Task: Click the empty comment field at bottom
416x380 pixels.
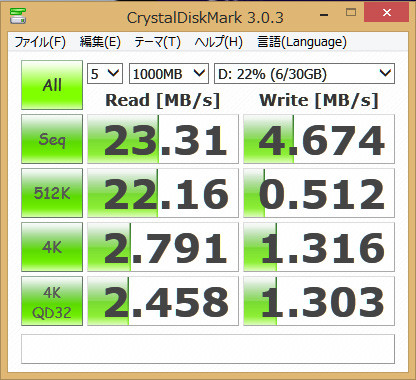Action: point(208,349)
